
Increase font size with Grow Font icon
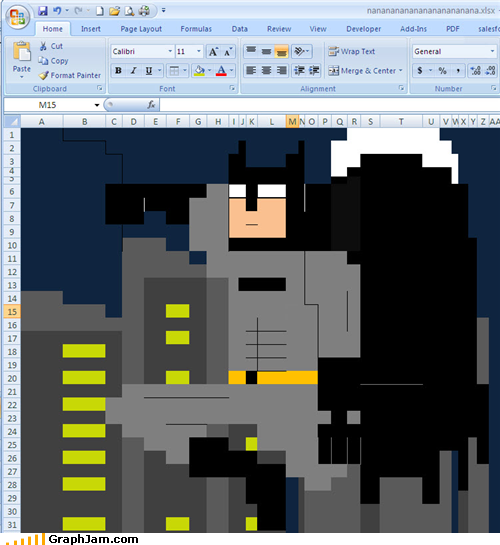tap(213, 52)
